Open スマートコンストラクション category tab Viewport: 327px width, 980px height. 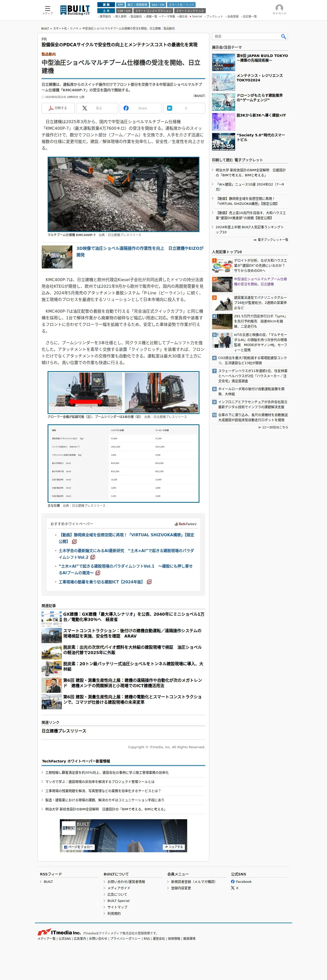(x=153, y=11)
